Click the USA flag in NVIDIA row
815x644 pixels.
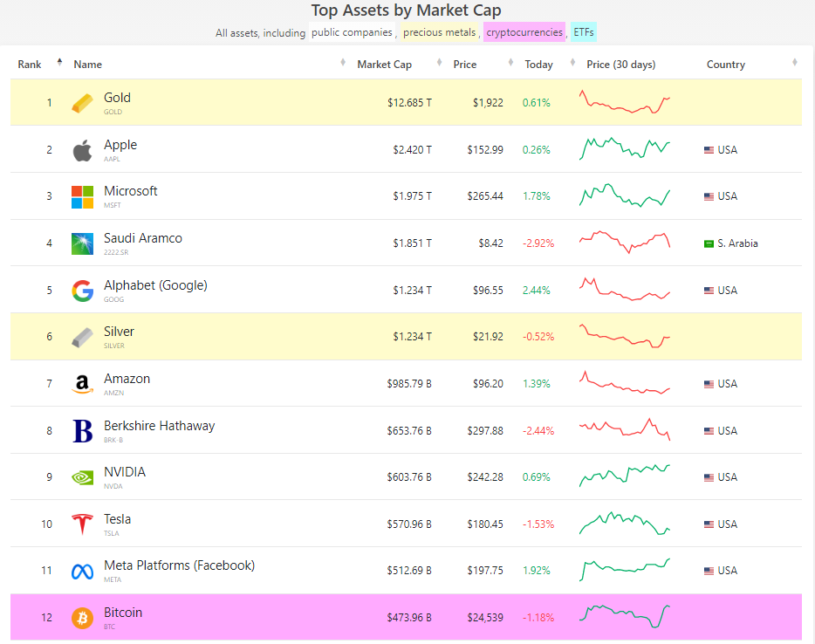pyautogui.click(x=709, y=477)
